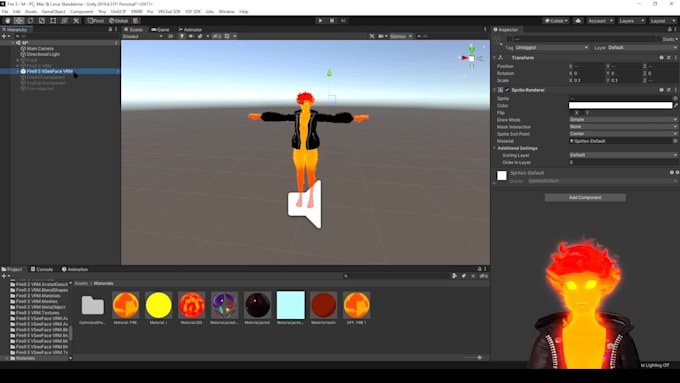
Task: Open the Draw Mode Simple dropdown
Action: point(623,119)
